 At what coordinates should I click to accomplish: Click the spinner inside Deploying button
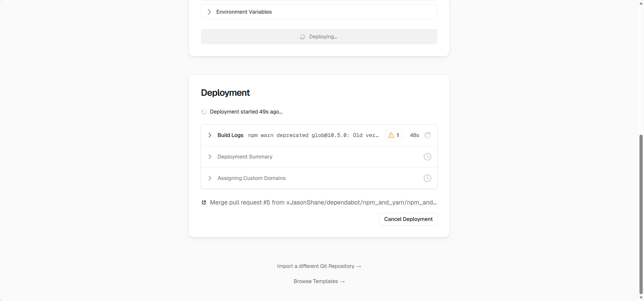click(x=302, y=37)
